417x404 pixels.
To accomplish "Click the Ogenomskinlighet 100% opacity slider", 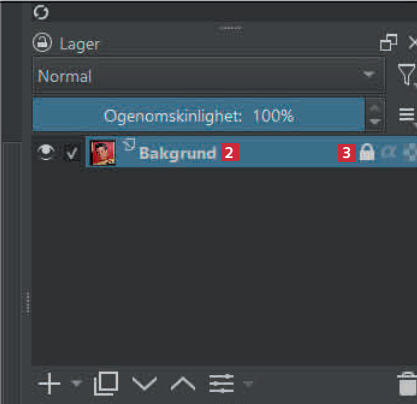I will pos(199,115).
